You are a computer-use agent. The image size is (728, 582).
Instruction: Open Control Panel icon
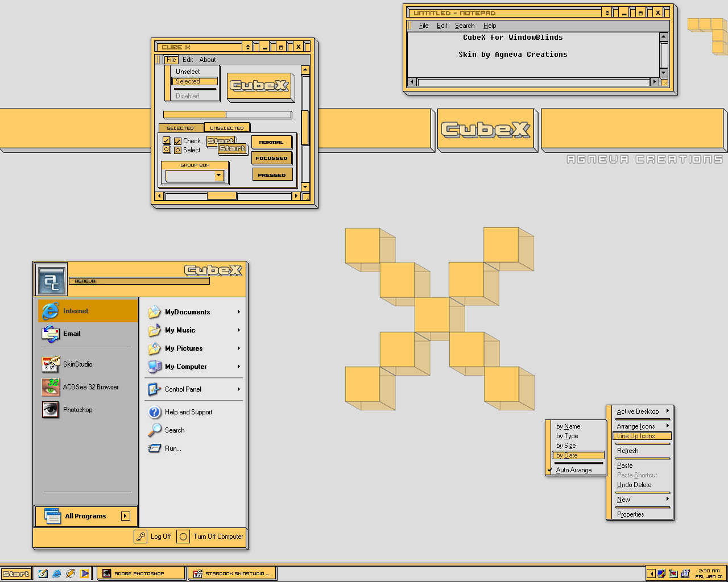pyautogui.click(x=154, y=389)
